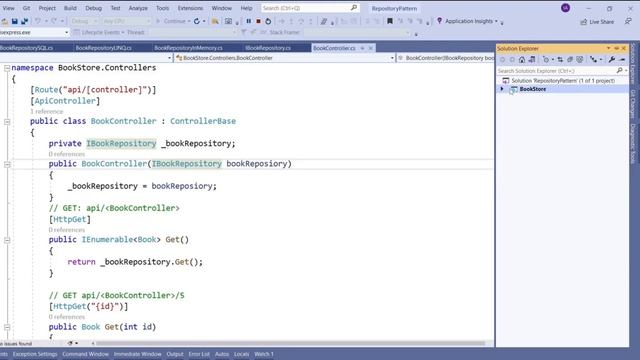This screenshot has width=640, height=360.
Task: Toggle the bookmark icon in the toolbar
Action: point(390,21)
